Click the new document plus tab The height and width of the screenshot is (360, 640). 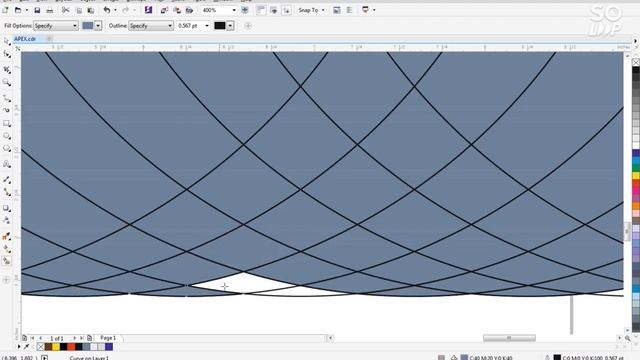[x=49, y=39]
